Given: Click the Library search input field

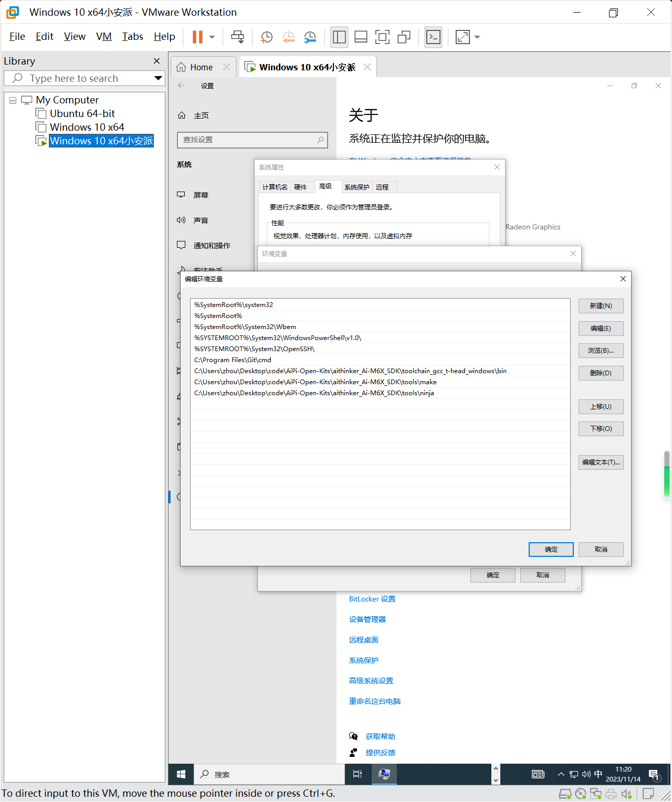Looking at the screenshot, I should coord(84,78).
